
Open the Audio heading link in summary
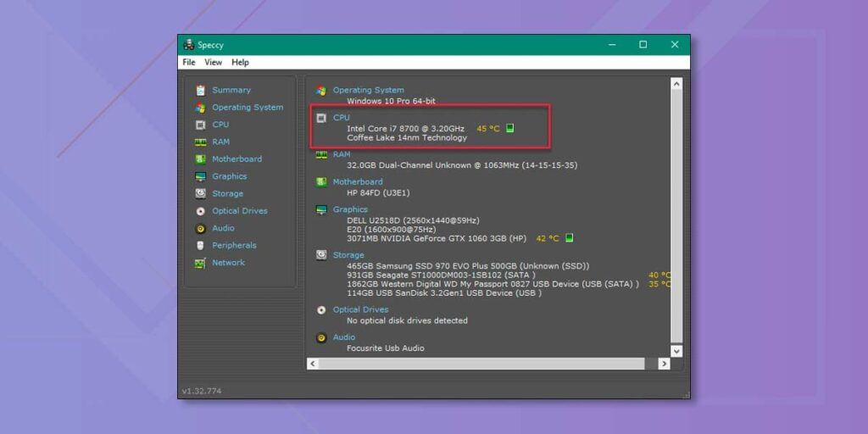[x=344, y=337]
